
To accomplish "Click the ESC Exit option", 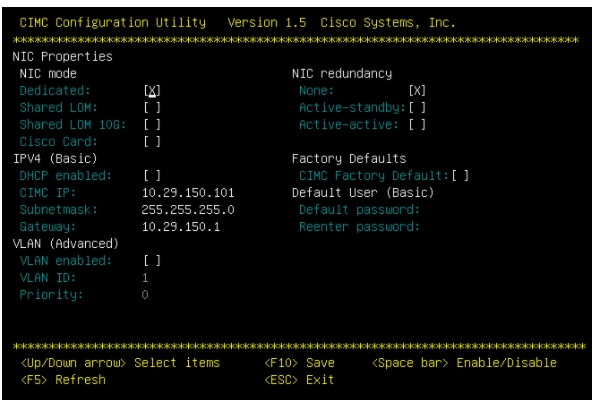I will coord(299,380).
